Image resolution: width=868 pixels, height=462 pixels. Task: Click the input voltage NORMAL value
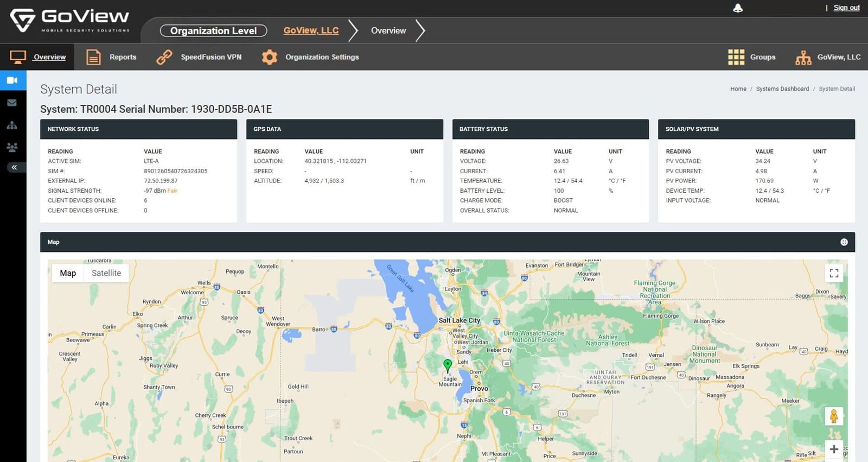point(767,200)
